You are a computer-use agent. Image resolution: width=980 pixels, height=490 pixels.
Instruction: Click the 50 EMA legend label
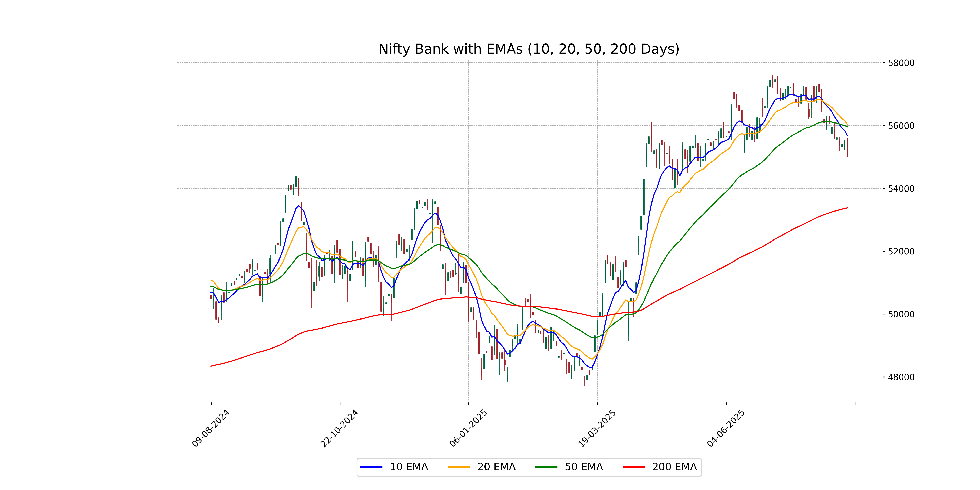pos(584,467)
